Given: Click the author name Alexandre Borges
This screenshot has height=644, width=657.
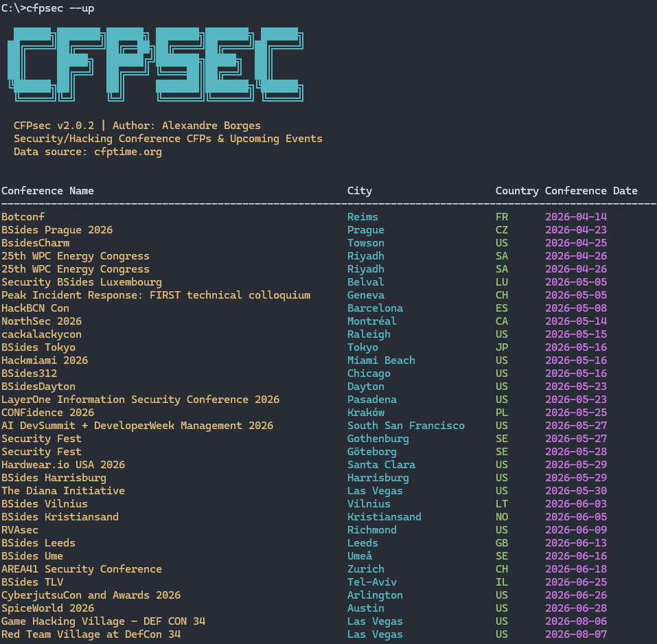Looking at the screenshot, I should [216, 126].
